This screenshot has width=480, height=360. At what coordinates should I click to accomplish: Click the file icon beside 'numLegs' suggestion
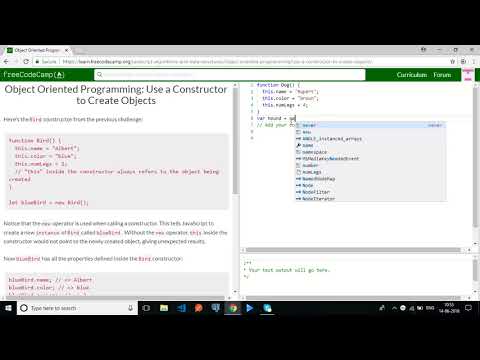pyautogui.click(x=299, y=172)
